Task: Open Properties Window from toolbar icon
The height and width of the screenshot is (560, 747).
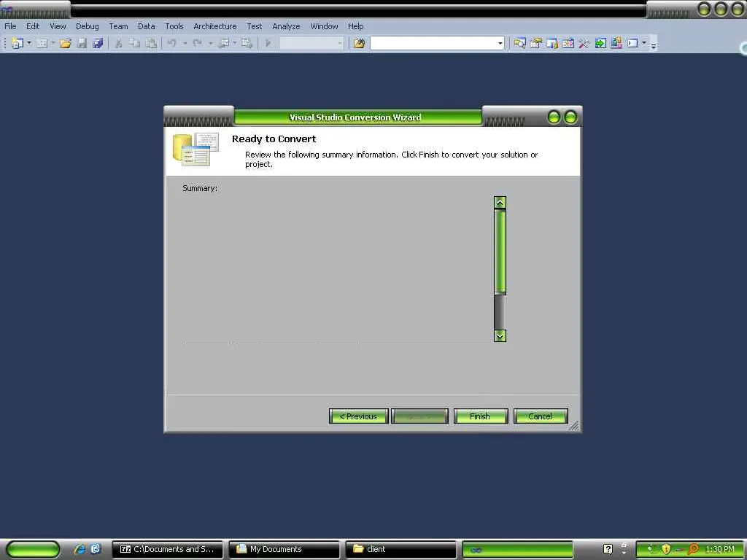Action: (536, 43)
